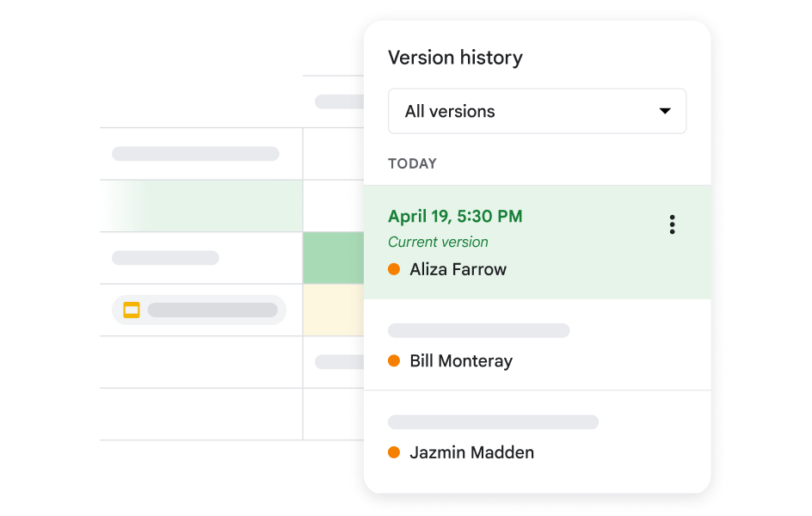
Task: Select the April 19, 5:30 PM version
Action: [455, 217]
